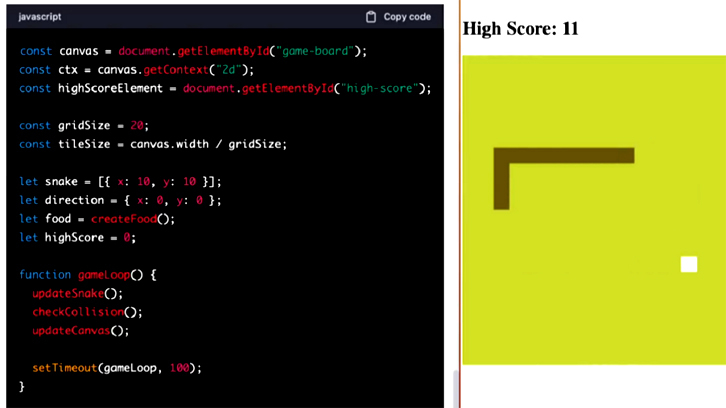Click the tileSize calculation line
This screenshot has width=726, height=408.
click(x=153, y=144)
